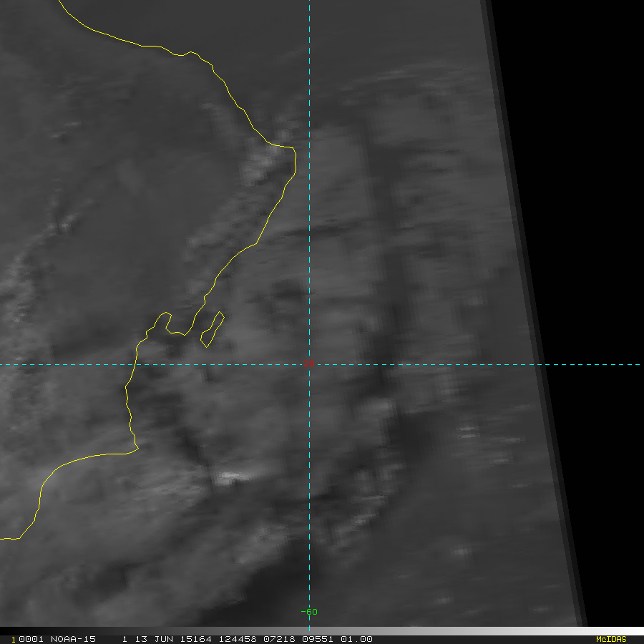Image resolution: width=644 pixels, height=644 pixels.
Task: Click the small yellow-outlined offshore island
Action: pos(213,329)
